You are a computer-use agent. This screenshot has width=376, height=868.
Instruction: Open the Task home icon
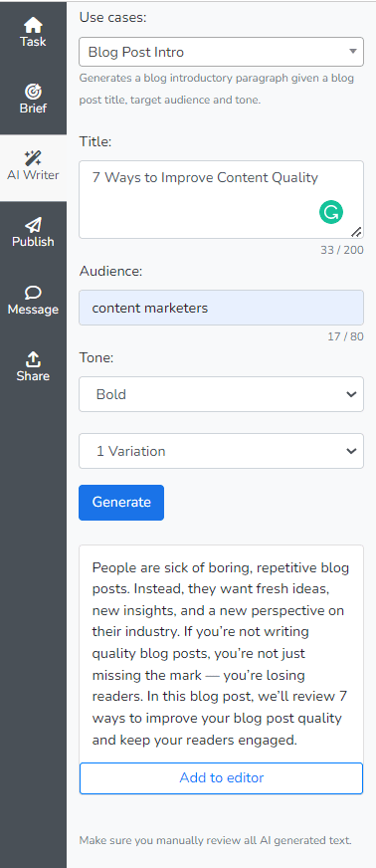33,25
